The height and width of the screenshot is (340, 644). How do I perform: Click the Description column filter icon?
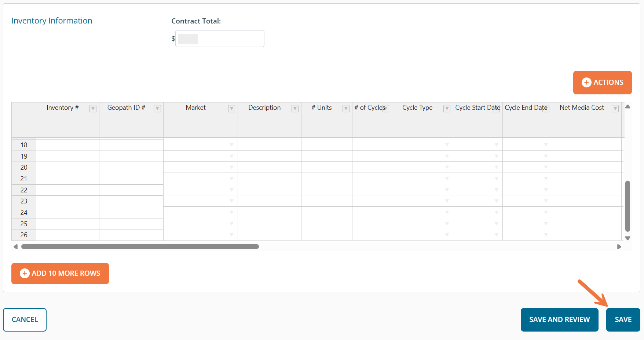(295, 109)
